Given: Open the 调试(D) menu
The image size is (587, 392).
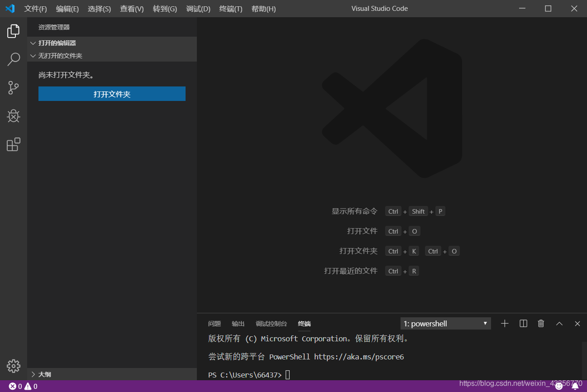Looking at the screenshot, I should coord(198,9).
